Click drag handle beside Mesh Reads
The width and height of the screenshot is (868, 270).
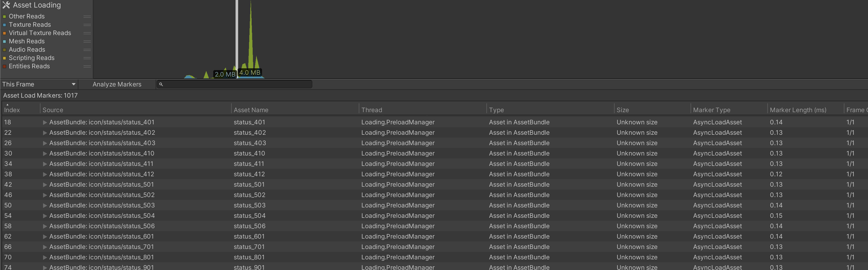click(x=87, y=42)
